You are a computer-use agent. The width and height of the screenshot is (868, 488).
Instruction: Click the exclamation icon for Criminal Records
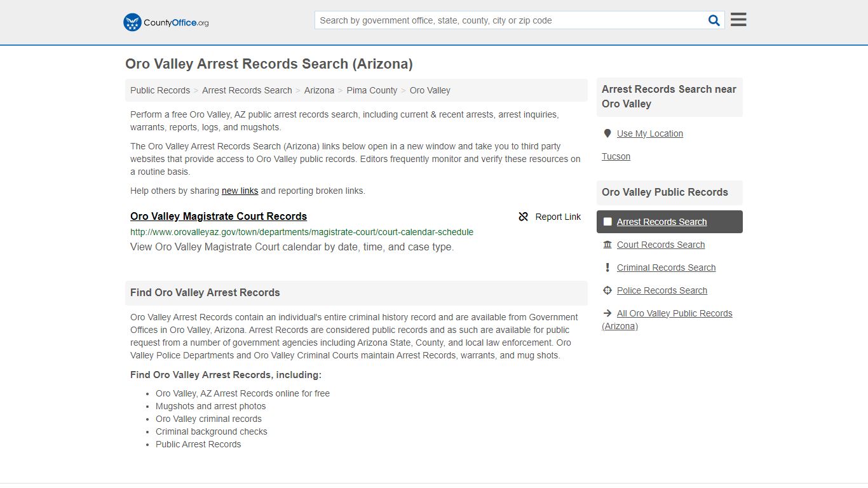607,268
